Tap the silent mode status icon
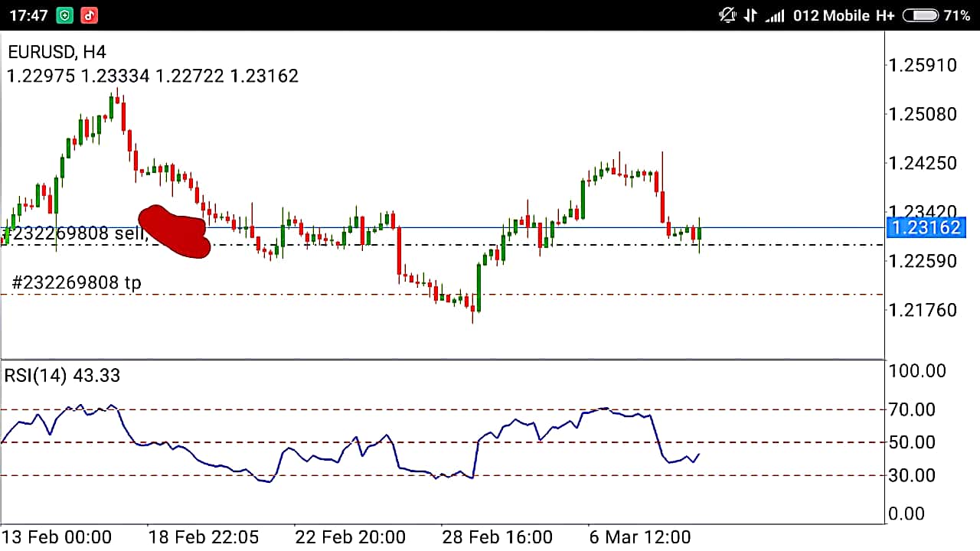 pos(727,15)
